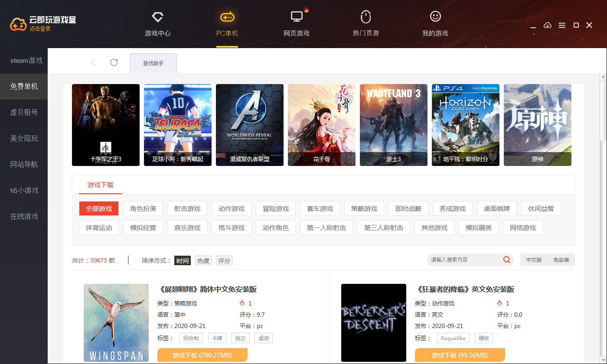The width and height of the screenshot is (607, 364).
Task: Open the Wingspan game cover
Action: [x=116, y=323]
